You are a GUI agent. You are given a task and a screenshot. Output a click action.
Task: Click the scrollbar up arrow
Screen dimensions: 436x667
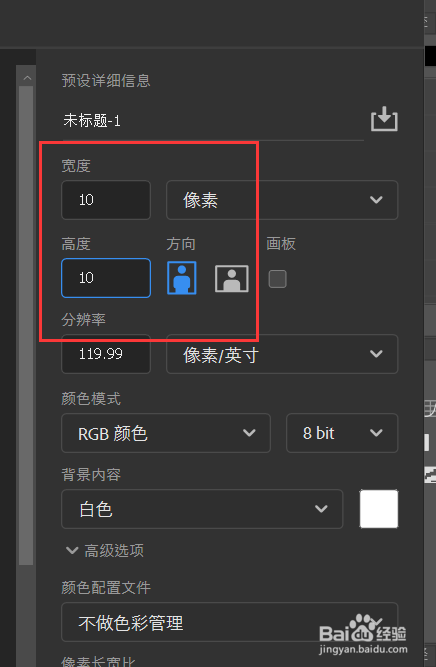(x=27, y=78)
